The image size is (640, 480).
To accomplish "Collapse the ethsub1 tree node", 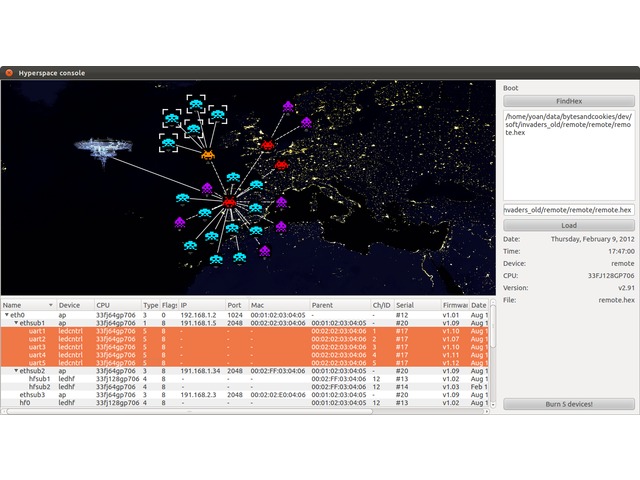I will 15,323.
